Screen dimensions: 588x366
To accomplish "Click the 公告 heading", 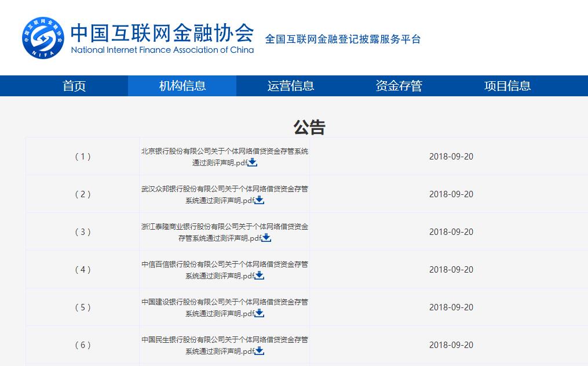I will 309,127.
